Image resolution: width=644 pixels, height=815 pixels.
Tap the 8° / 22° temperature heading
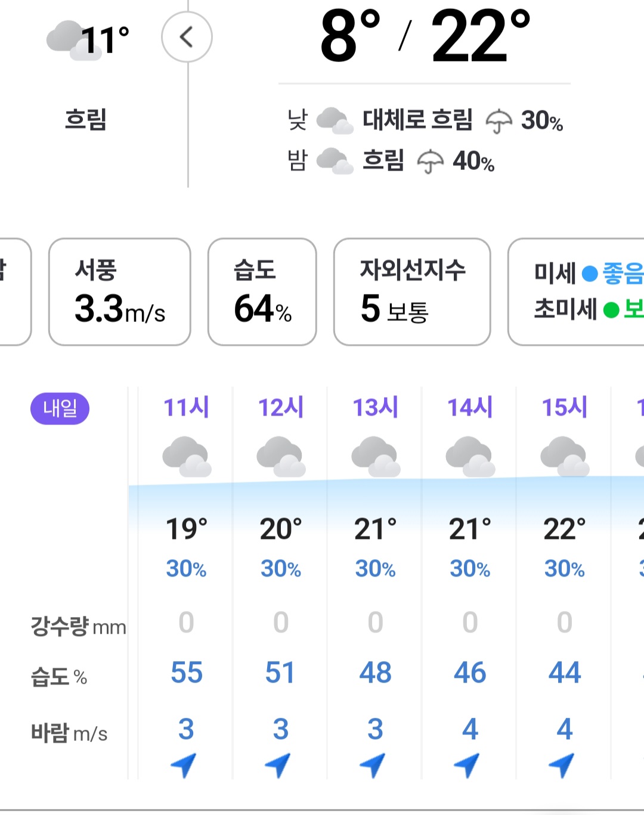coord(425,36)
